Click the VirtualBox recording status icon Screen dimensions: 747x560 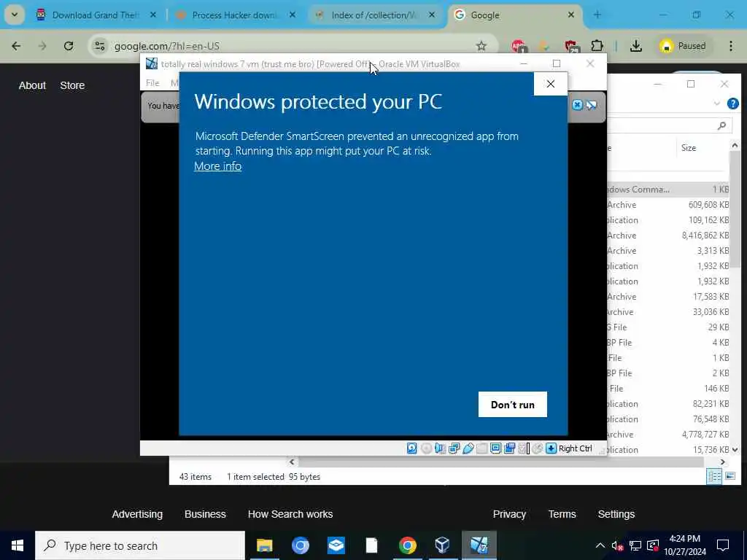pos(509,448)
